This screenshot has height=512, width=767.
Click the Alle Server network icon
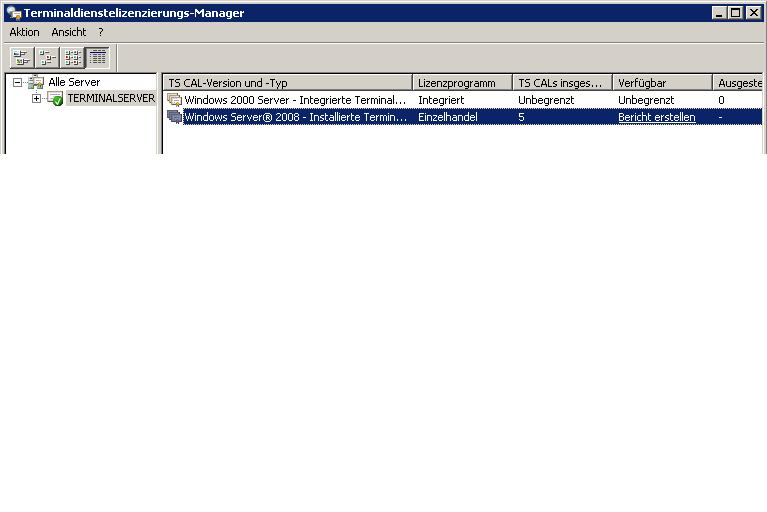tap(36, 82)
